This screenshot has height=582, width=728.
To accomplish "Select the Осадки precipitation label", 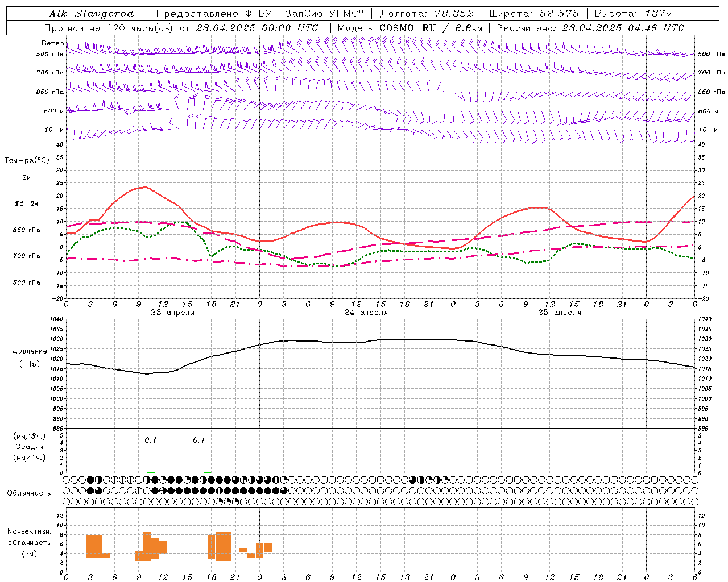I will [x=30, y=447].
